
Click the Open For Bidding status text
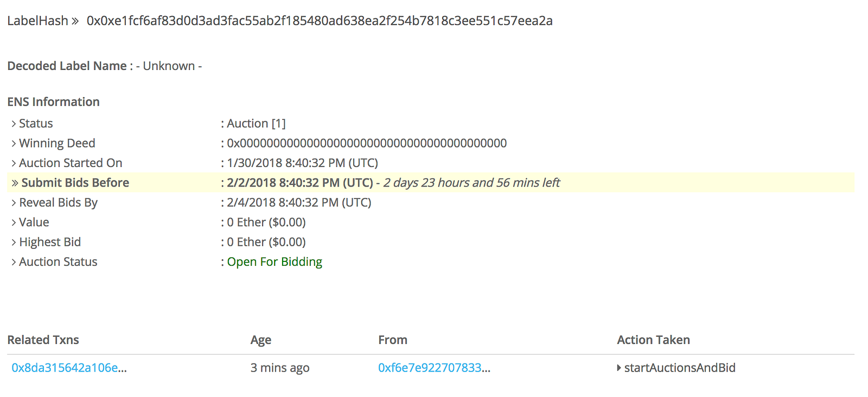tap(275, 262)
